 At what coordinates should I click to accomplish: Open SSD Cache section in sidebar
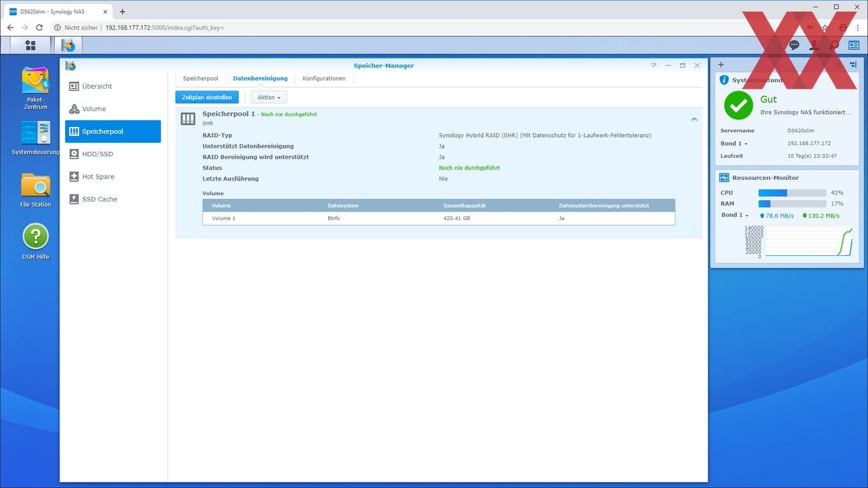(113, 199)
